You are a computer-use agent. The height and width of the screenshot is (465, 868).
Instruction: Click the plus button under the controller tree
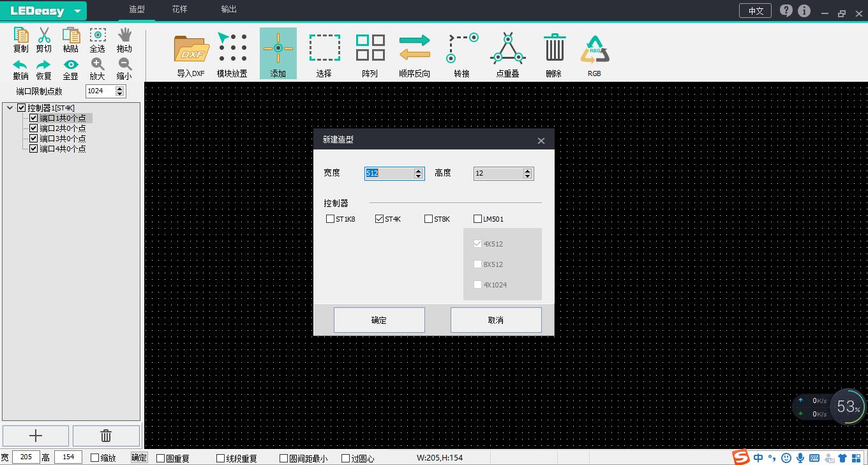click(x=36, y=436)
